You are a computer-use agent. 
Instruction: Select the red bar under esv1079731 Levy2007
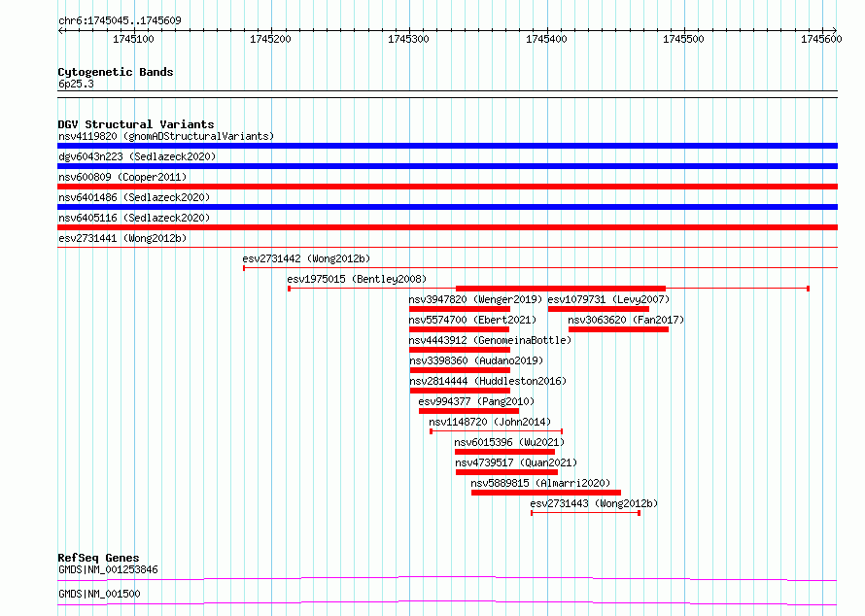[599, 309]
